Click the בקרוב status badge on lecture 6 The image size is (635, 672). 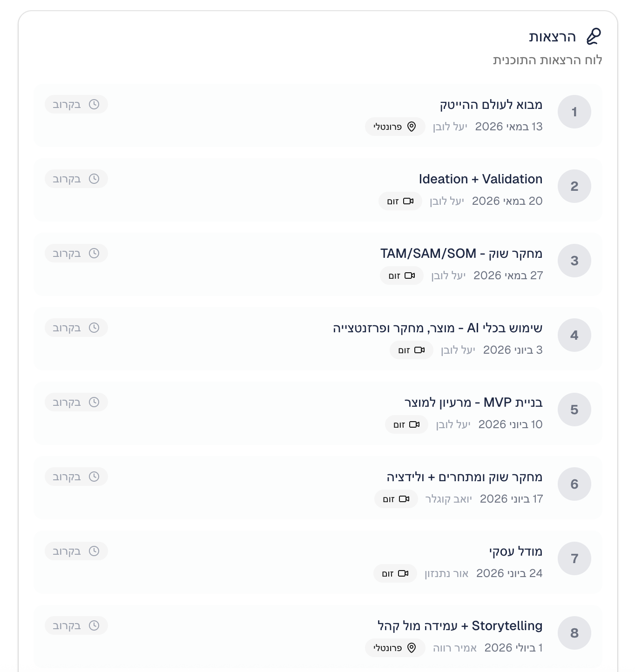(x=76, y=477)
